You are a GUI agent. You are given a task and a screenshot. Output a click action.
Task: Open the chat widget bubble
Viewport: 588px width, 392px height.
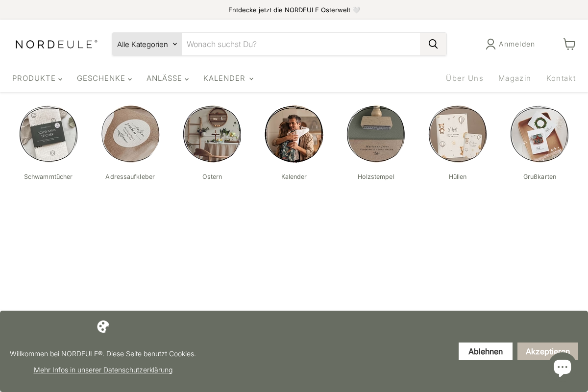563,367
